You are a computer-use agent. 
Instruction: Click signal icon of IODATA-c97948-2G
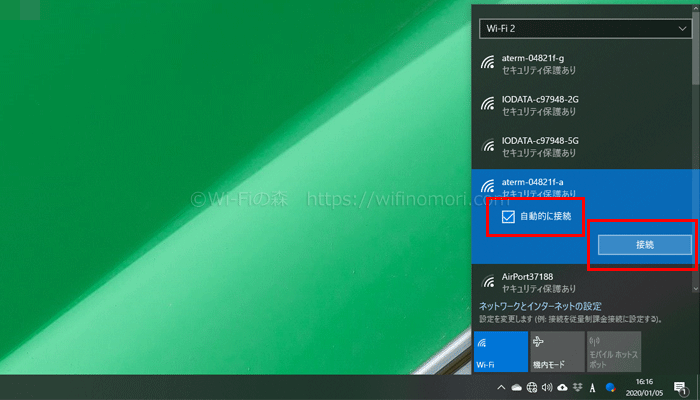[488, 103]
